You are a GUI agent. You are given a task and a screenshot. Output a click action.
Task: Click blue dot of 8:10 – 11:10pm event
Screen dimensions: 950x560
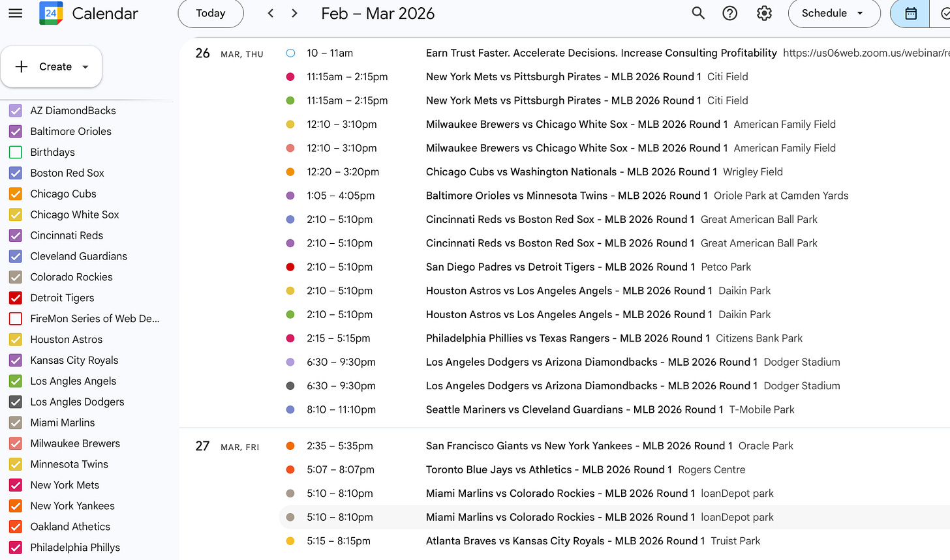[x=291, y=410]
